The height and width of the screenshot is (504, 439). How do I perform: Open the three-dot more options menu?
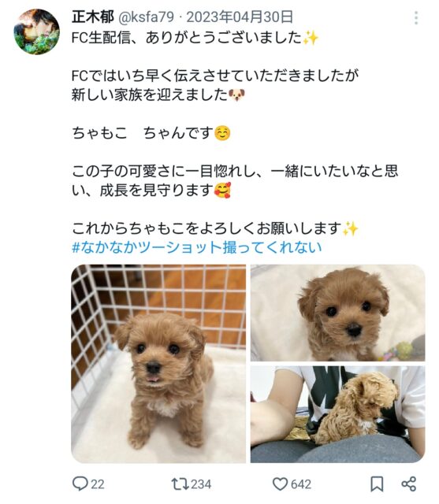(416, 18)
